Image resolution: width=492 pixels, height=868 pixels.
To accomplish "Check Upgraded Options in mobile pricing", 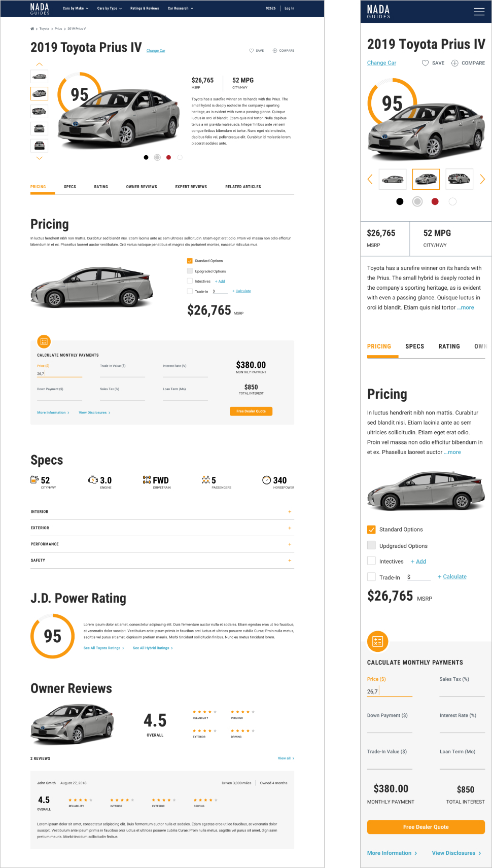I will [371, 545].
